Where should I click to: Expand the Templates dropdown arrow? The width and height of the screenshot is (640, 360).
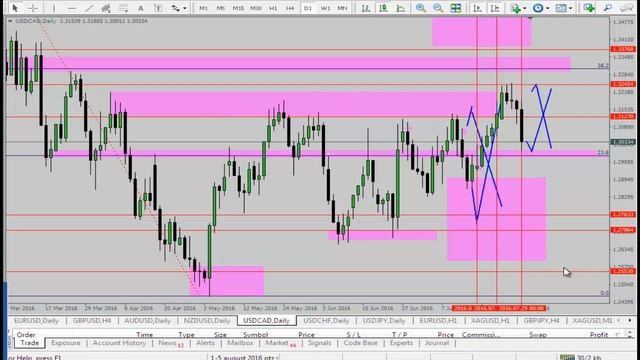pos(570,8)
